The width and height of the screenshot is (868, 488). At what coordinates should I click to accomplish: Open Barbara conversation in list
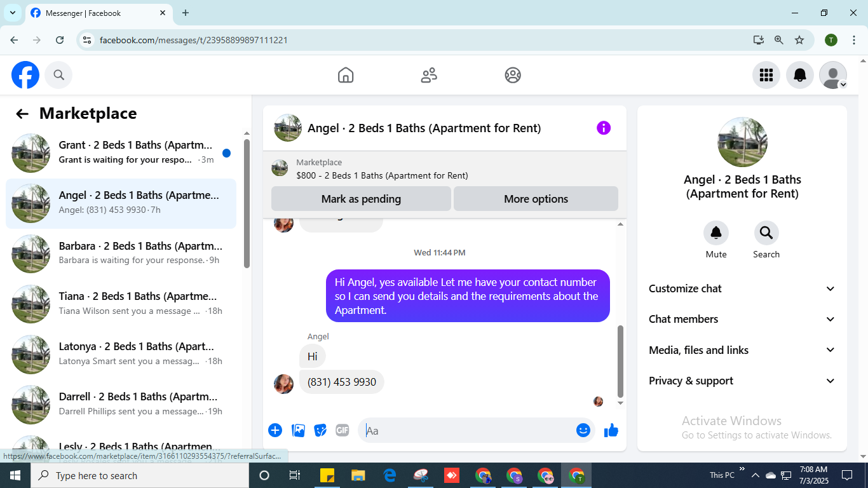click(121, 254)
